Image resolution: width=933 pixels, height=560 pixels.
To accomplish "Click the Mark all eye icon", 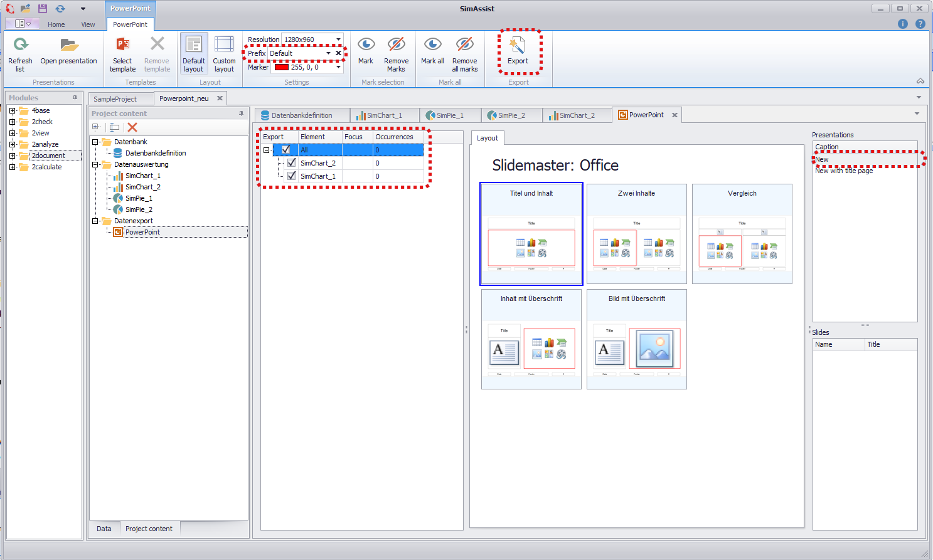I will tap(432, 45).
